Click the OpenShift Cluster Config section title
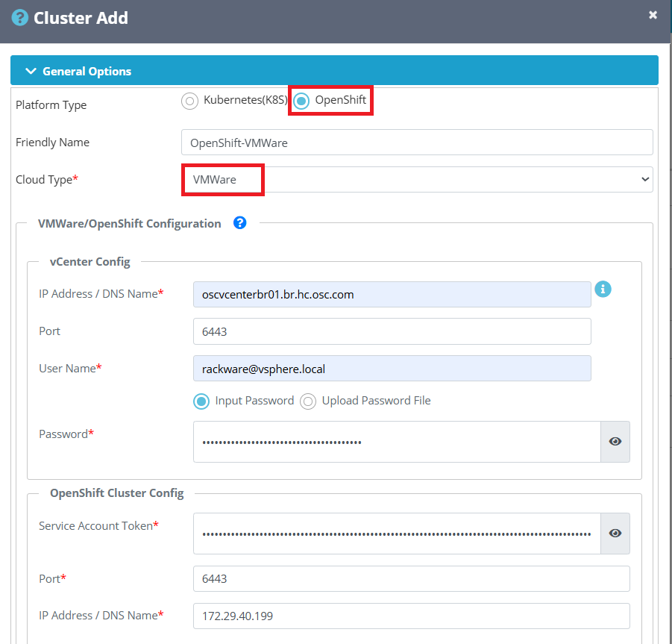The image size is (672, 644). point(117,493)
